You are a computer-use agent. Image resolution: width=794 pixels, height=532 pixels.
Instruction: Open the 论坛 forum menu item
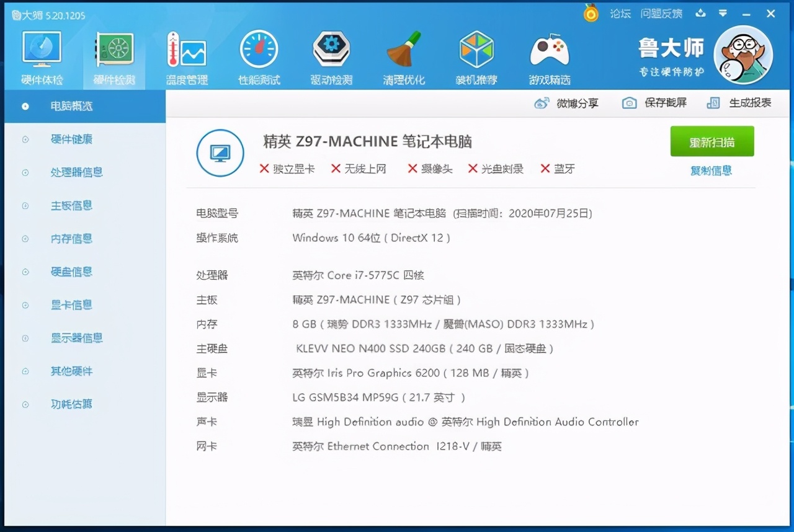620,13
